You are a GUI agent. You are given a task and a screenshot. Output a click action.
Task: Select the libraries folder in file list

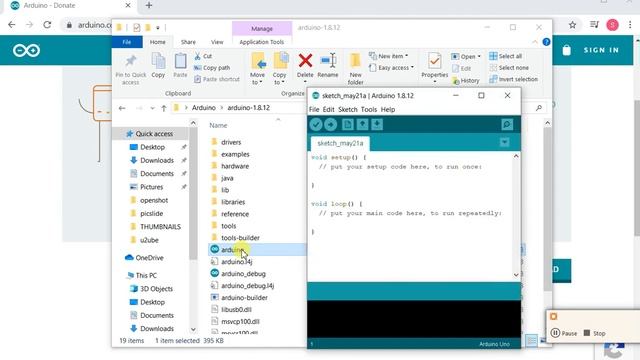233,202
